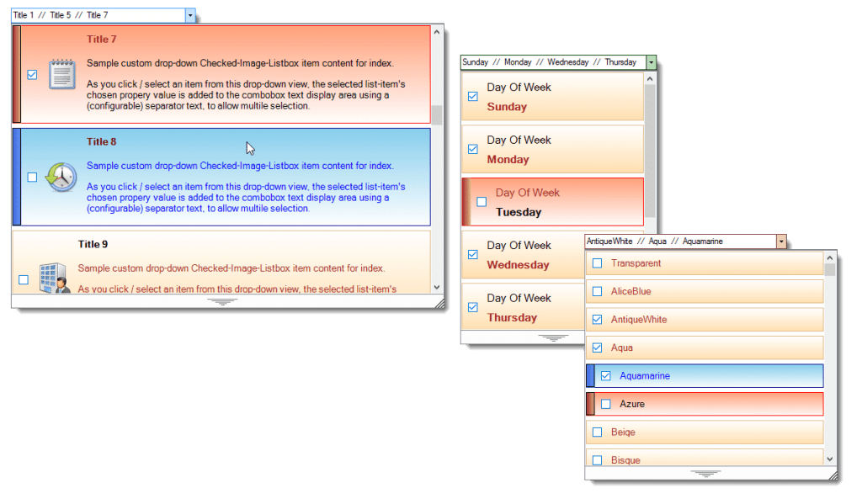The height and width of the screenshot is (504, 862).
Task: Collapse the weekday combobox drop-down arrow
Action: pyautogui.click(x=652, y=62)
